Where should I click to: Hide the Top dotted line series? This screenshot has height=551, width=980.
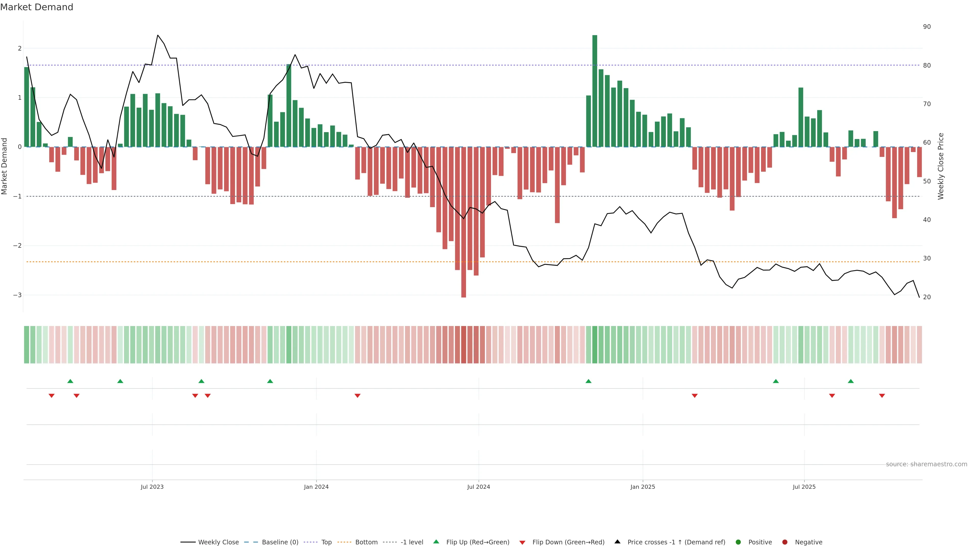click(x=326, y=542)
